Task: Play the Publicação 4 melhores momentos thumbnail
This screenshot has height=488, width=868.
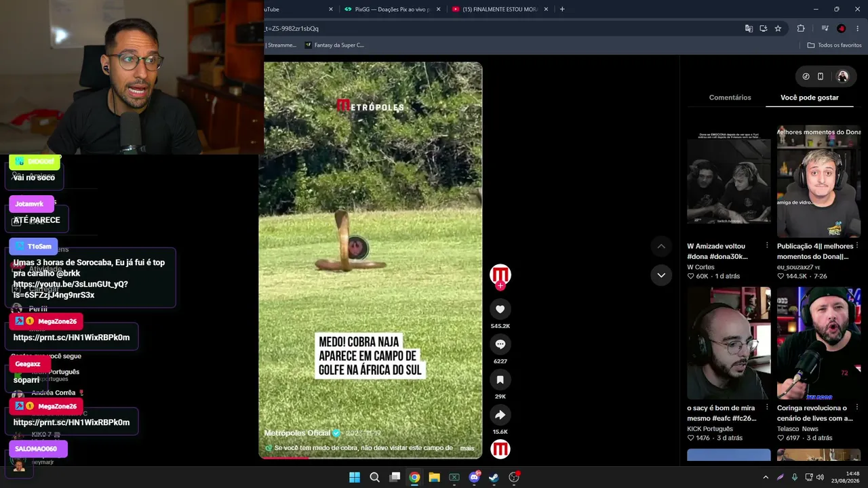Action: [819, 182]
